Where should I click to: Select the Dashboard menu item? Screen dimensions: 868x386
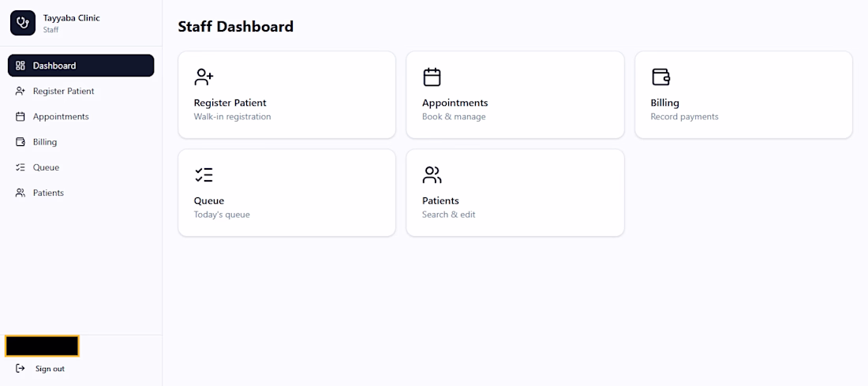click(x=80, y=66)
